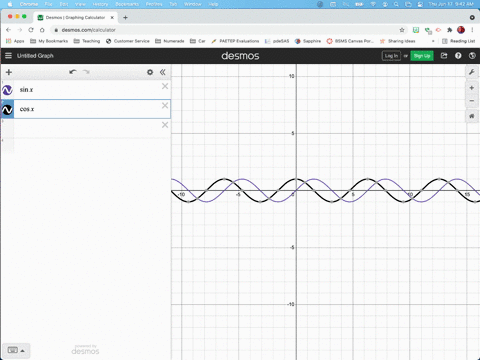This screenshot has height=360, width=480.
Task: Click the graph origin point
Action: coord(296,190)
